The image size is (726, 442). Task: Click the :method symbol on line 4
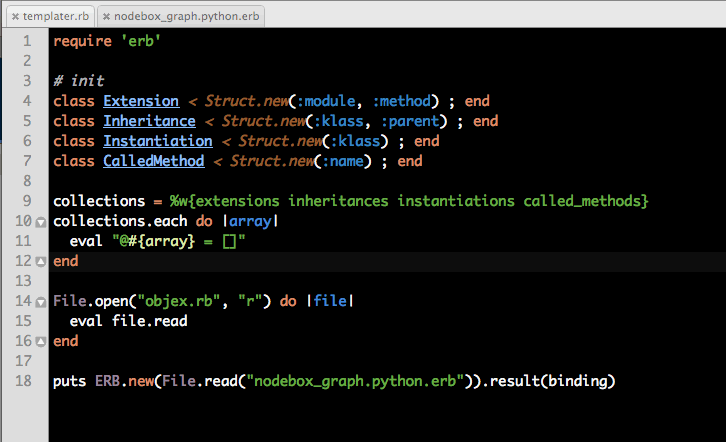coord(401,101)
